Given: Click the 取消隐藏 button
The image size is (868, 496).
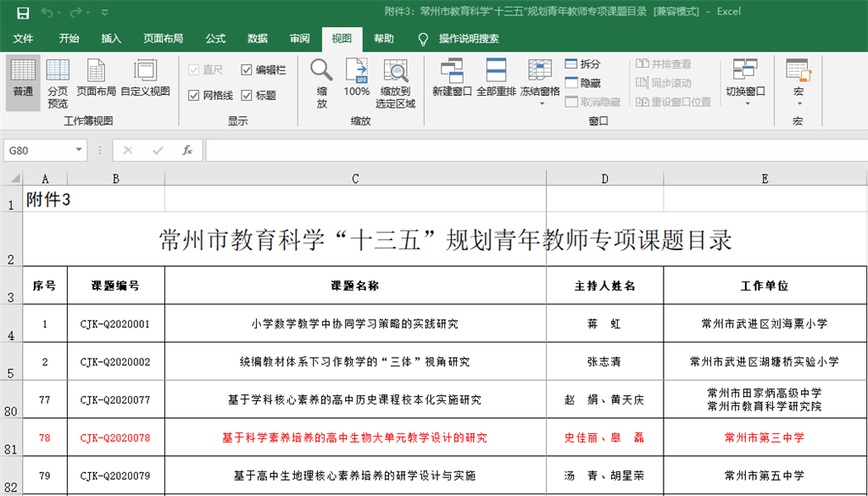Looking at the screenshot, I should coord(593,102).
